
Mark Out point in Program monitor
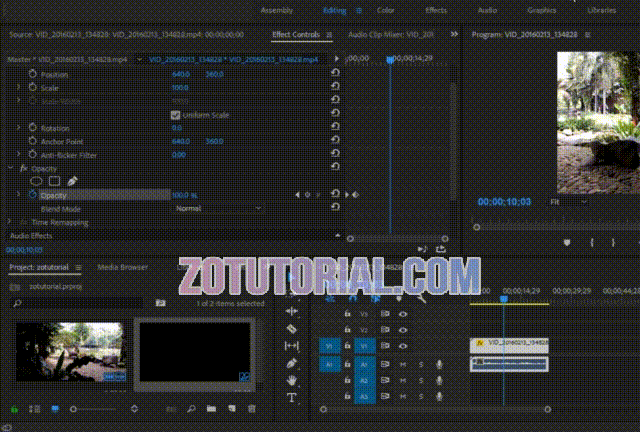(x=613, y=243)
